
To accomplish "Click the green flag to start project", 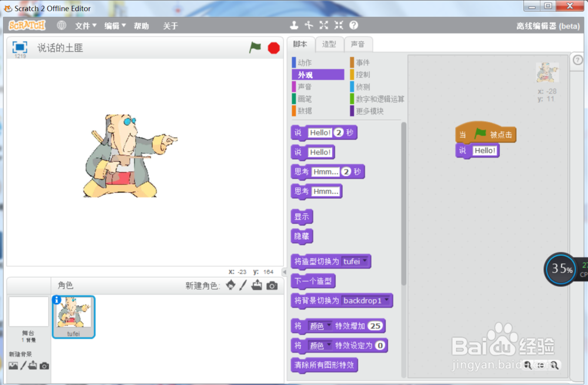I will point(255,48).
